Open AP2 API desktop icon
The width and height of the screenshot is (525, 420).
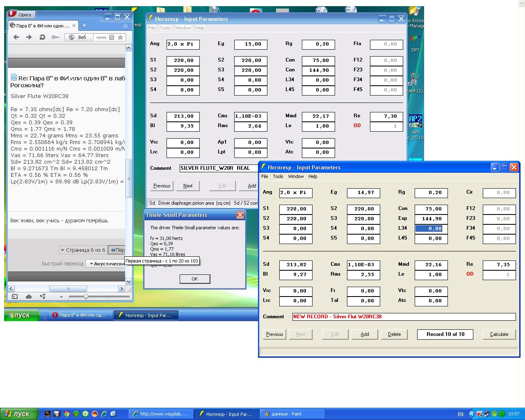coord(415,126)
